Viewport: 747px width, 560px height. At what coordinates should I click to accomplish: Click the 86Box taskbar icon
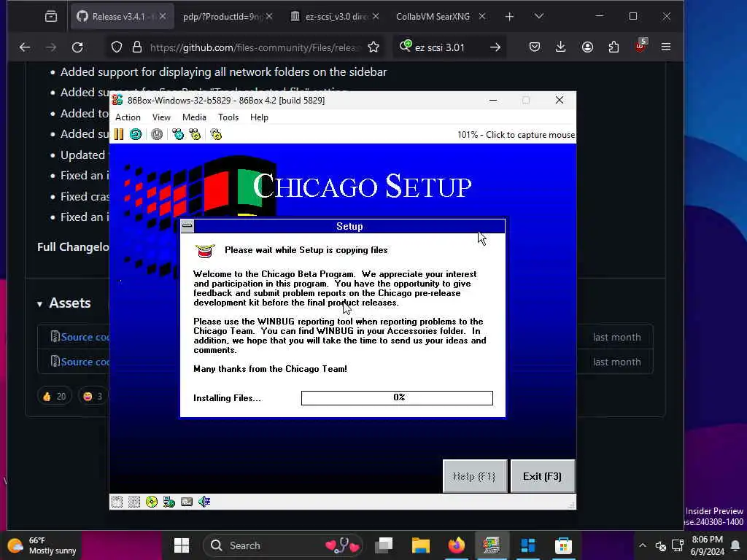[x=492, y=545]
